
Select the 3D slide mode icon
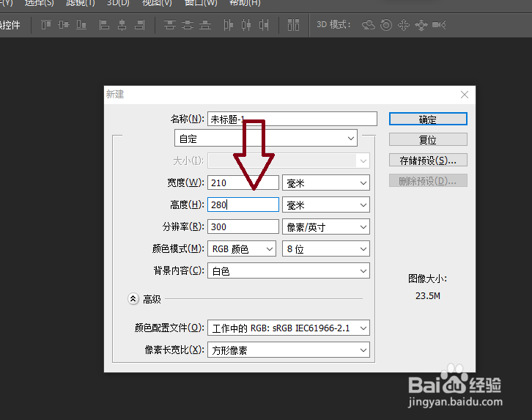[421, 25]
